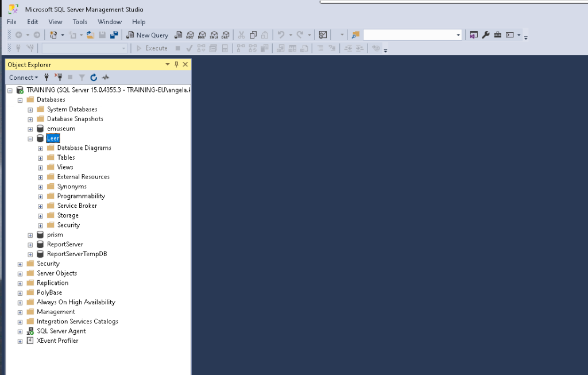Click the New Query button
The image size is (588, 375).
click(148, 35)
